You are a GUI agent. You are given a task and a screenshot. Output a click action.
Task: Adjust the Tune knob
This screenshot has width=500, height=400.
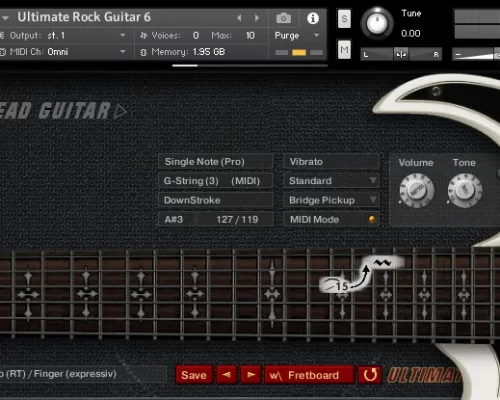[x=377, y=23]
